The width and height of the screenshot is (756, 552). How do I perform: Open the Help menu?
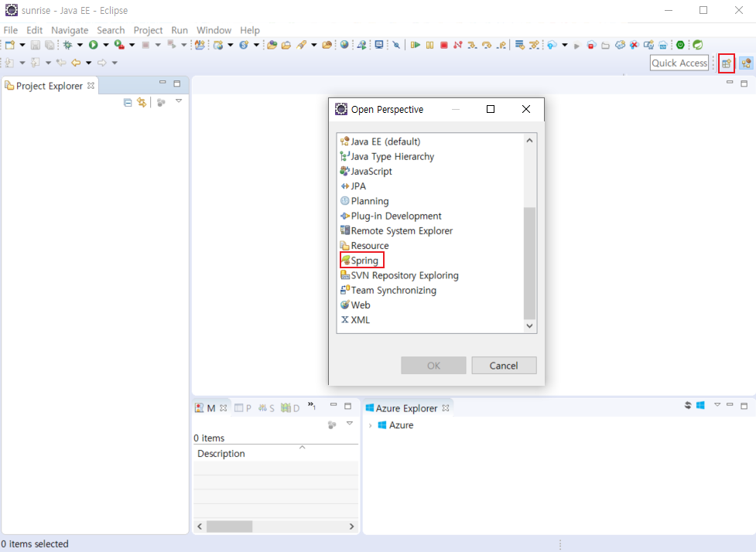click(250, 30)
